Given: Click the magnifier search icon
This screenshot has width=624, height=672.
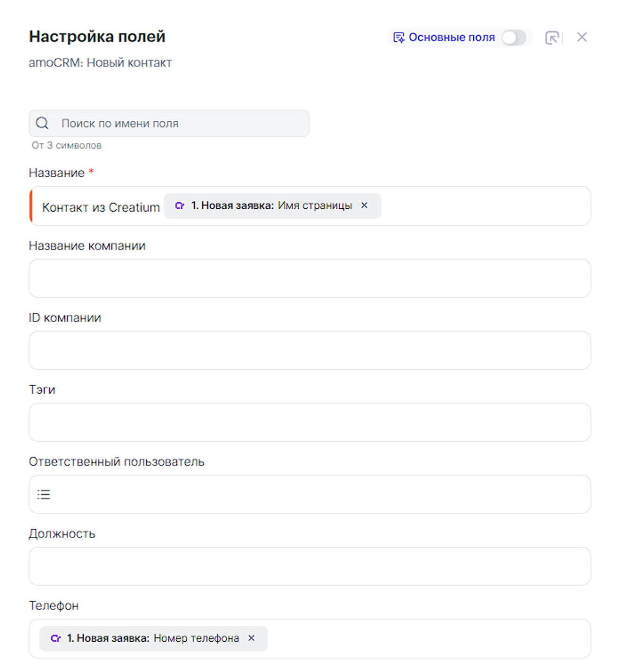Looking at the screenshot, I should point(42,123).
